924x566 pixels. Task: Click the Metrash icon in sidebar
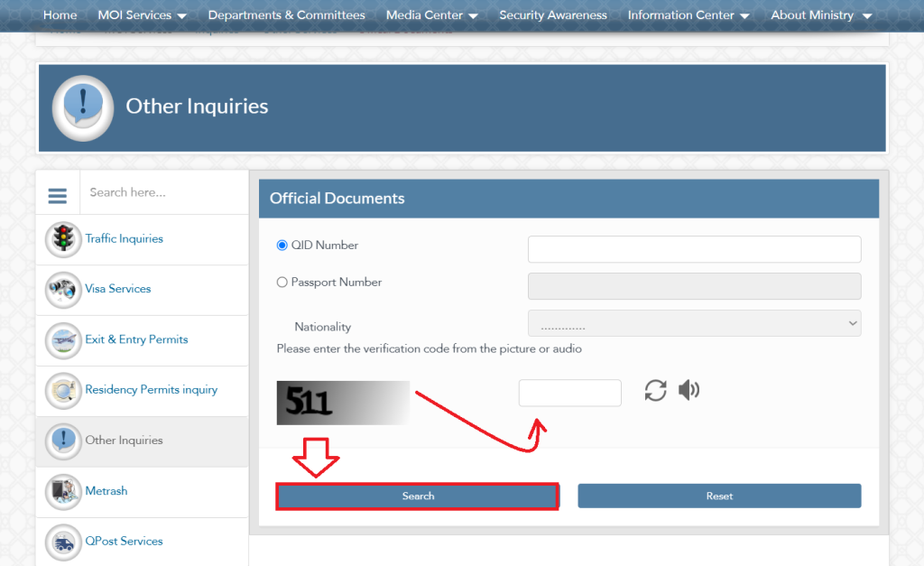[63, 491]
